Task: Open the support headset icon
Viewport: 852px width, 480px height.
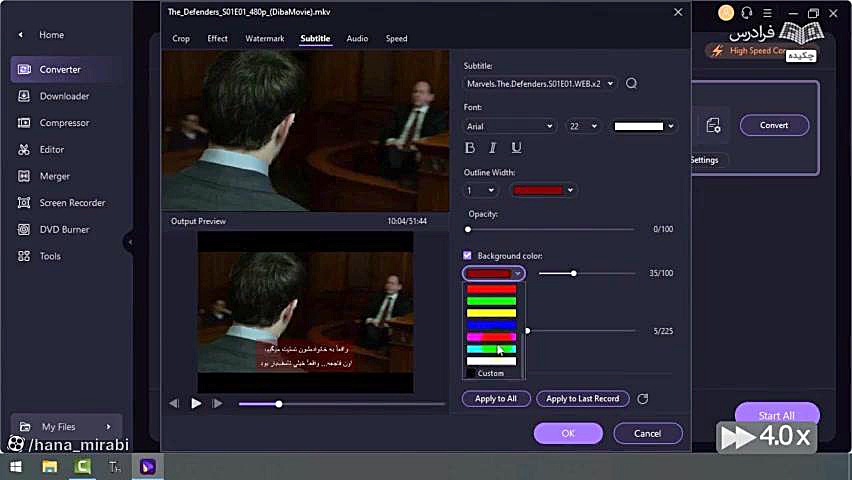Action: 747,13
